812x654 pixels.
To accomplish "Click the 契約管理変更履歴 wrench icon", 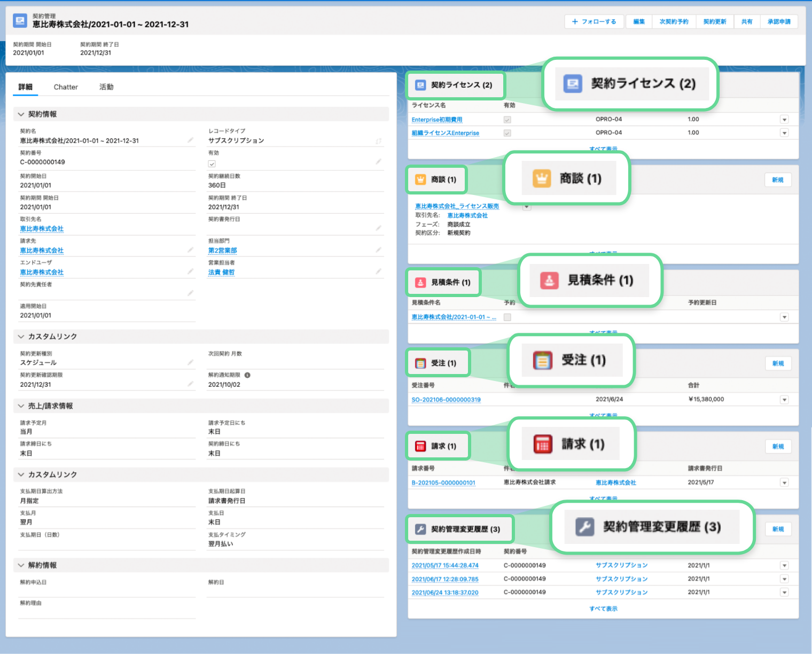I will (420, 530).
